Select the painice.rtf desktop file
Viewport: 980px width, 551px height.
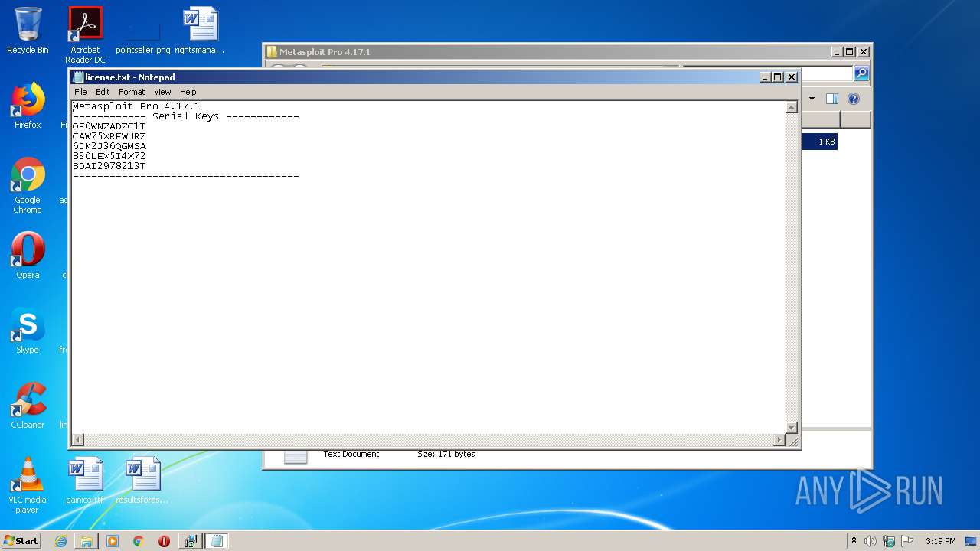click(x=85, y=481)
